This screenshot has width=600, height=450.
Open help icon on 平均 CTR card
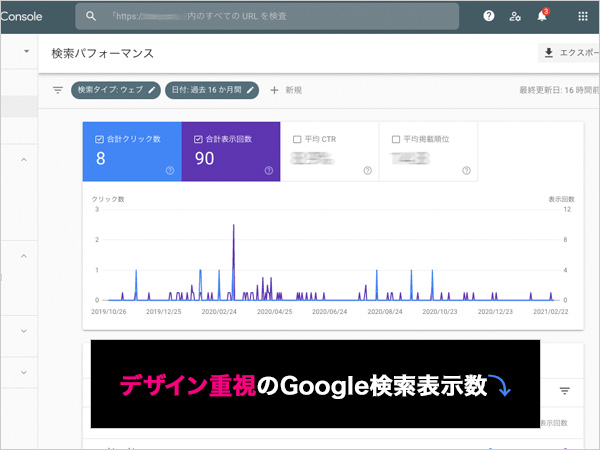[x=367, y=171]
